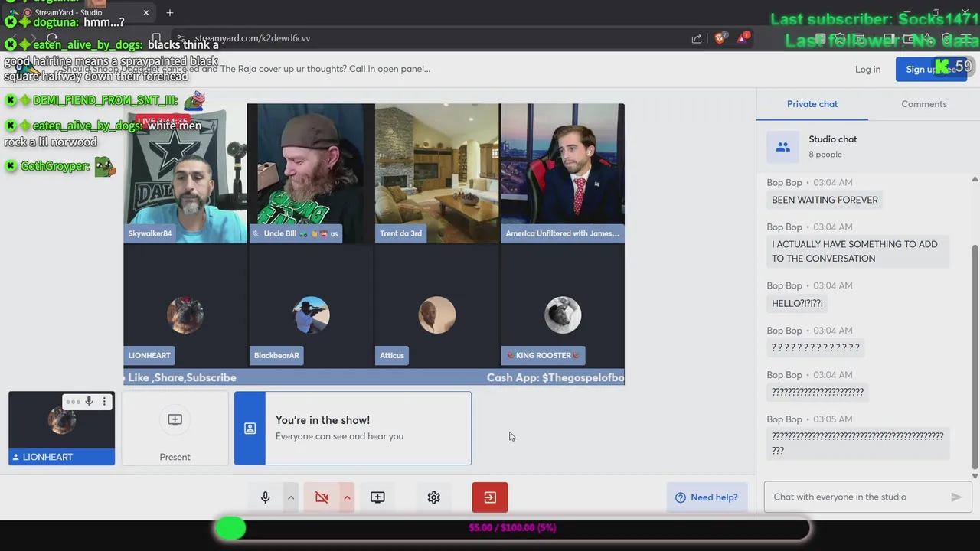This screenshot has width=980, height=551.
Task: Mute the microphone in the bottom toolbar
Action: [266, 497]
